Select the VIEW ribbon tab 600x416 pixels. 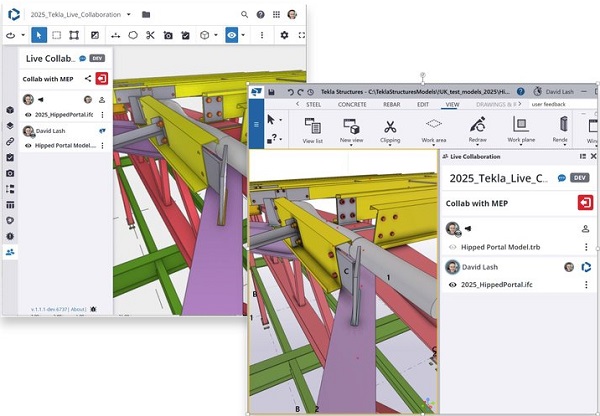452,104
